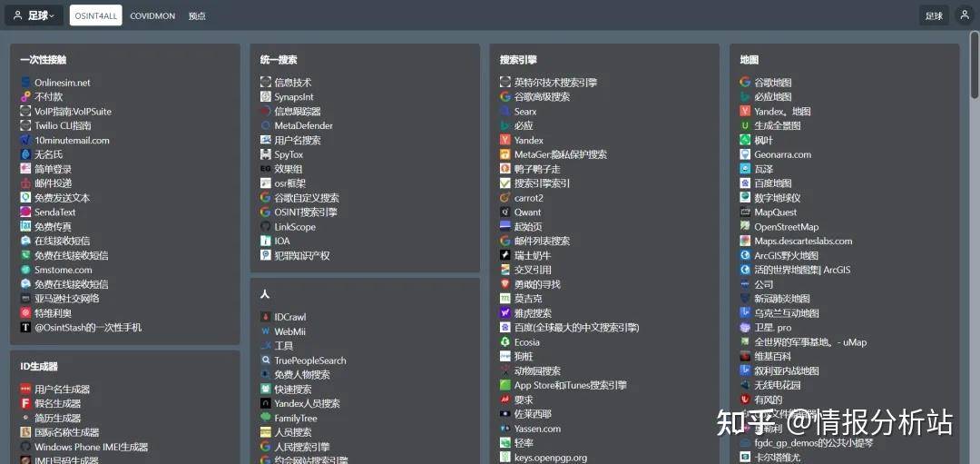
Task: Open the ArcGIS野火地图 link
Action: (786, 255)
